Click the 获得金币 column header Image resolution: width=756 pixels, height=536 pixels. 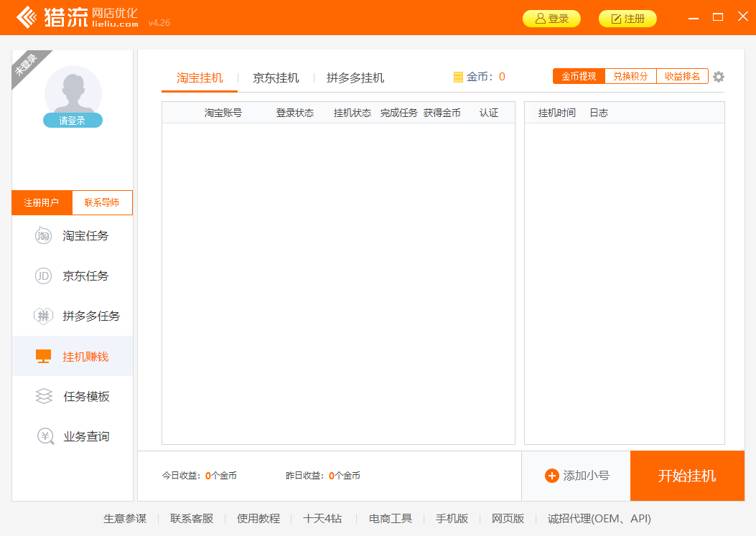click(x=442, y=113)
